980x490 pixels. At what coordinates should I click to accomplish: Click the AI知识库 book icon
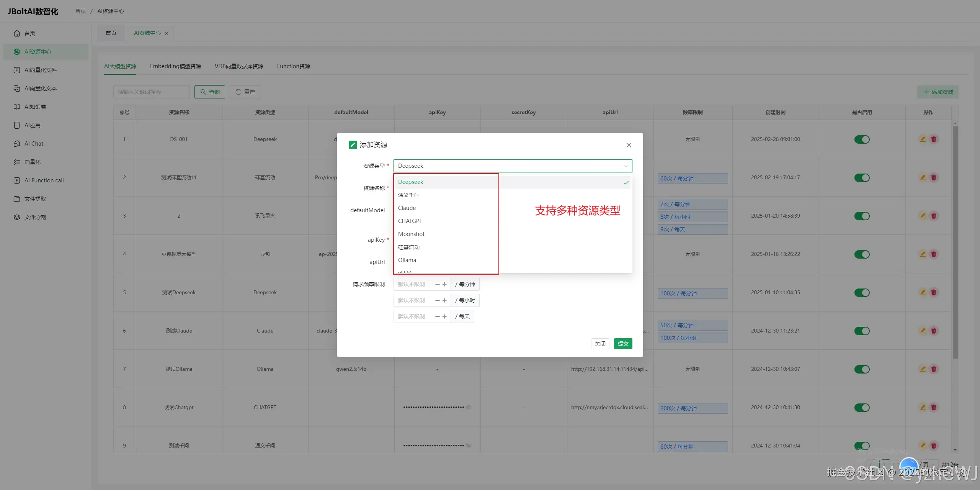coord(17,107)
